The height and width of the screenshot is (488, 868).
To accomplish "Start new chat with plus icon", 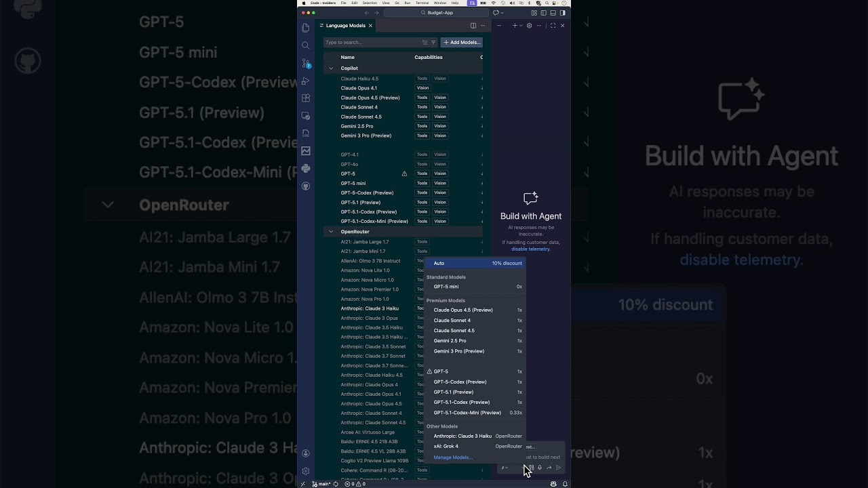I will [515, 26].
